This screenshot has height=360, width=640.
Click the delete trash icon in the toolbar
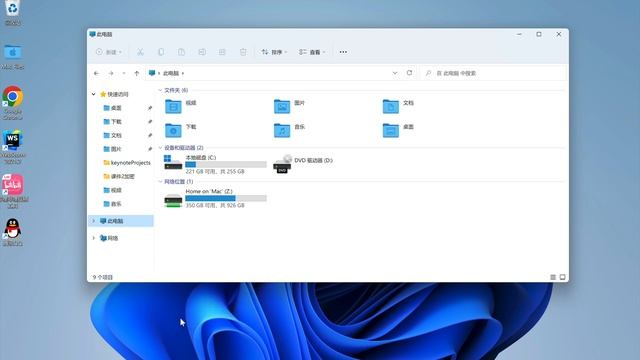[243, 52]
